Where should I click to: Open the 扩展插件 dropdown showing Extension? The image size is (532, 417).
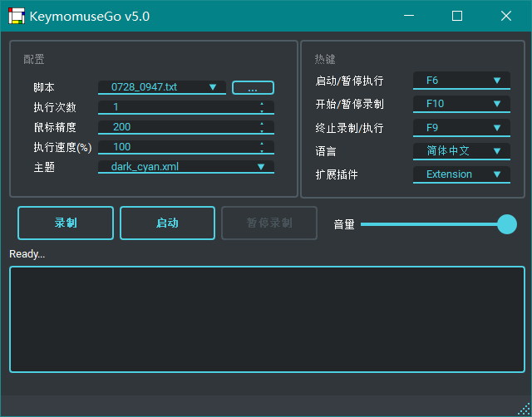click(x=461, y=174)
